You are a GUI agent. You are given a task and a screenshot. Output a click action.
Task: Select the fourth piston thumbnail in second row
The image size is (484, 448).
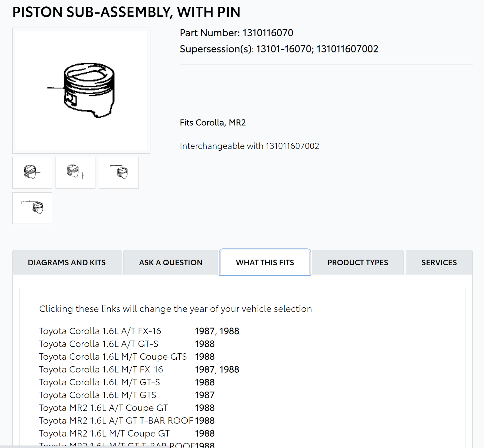[32, 208]
